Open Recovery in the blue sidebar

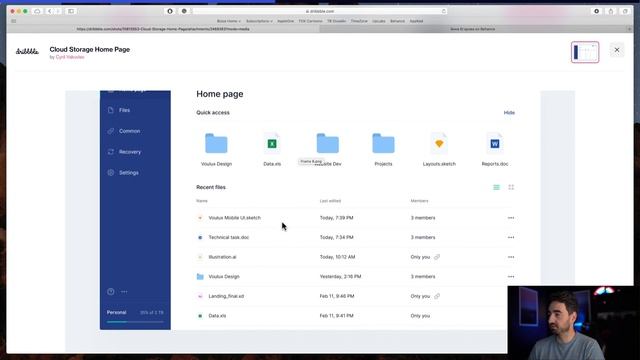(130, 152)
